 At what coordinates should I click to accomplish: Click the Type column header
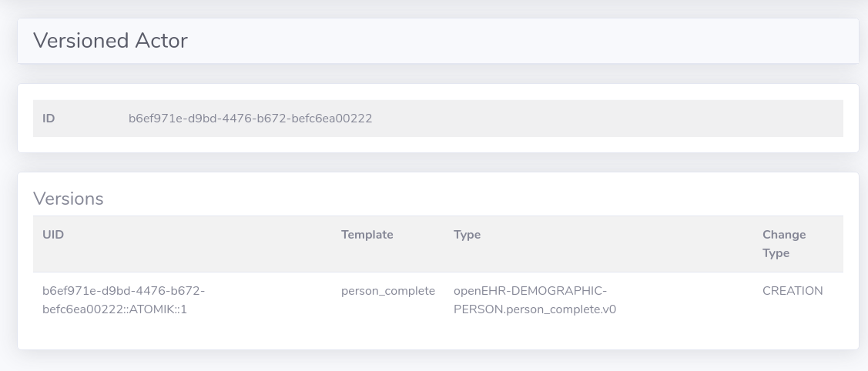(467, 235)
